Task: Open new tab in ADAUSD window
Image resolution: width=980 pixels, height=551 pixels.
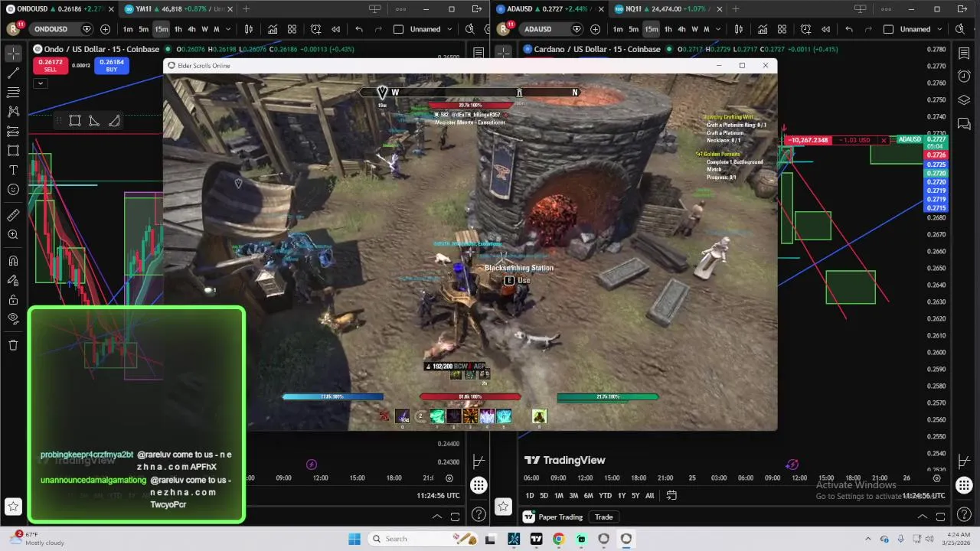Action: click(x=736, y=9)
